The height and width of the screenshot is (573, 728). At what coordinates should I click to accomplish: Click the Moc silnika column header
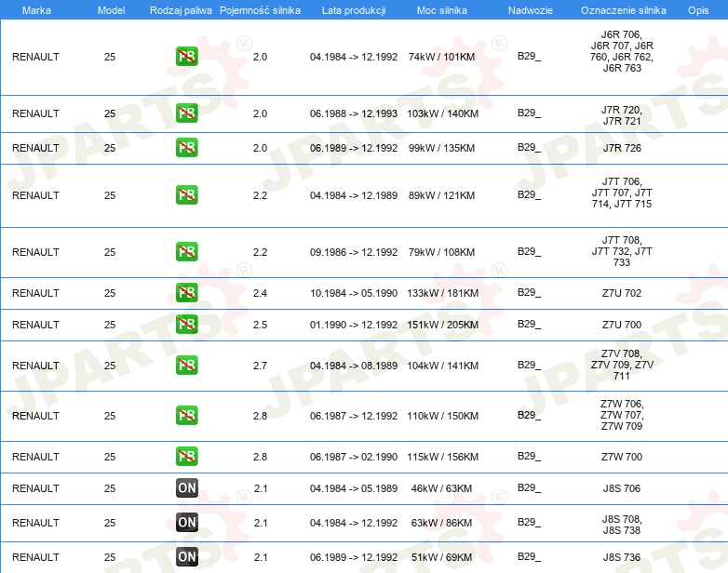pos(441,10)
